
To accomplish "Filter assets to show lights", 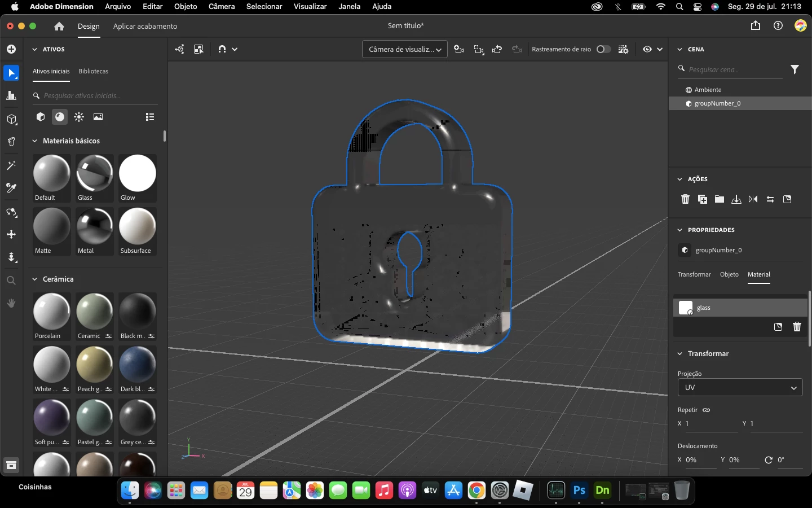I will [79, 117].
